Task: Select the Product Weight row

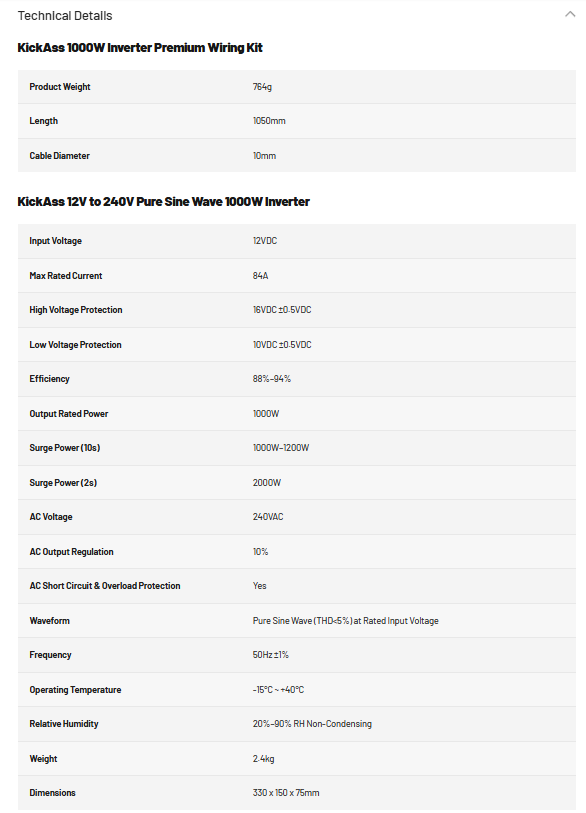Action: [x=297, y=87]
